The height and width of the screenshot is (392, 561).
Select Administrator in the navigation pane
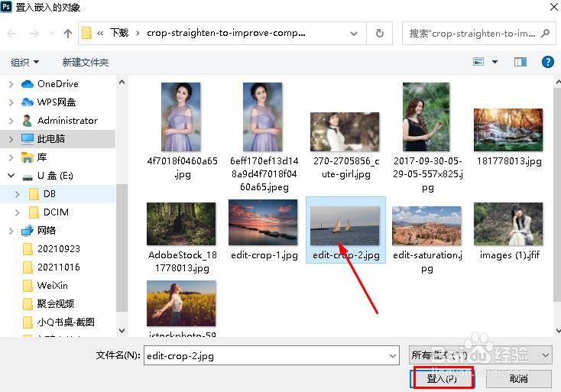(67, 120)
